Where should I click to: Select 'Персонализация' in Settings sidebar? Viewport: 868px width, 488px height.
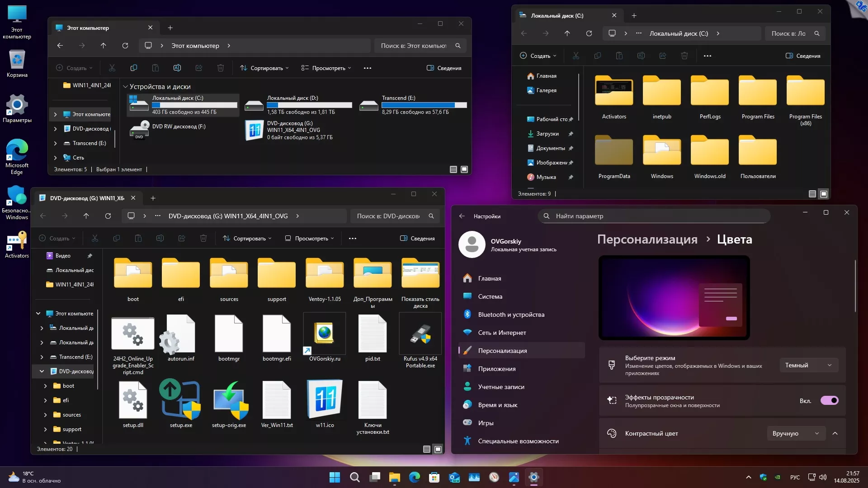[x=502, y=351]
